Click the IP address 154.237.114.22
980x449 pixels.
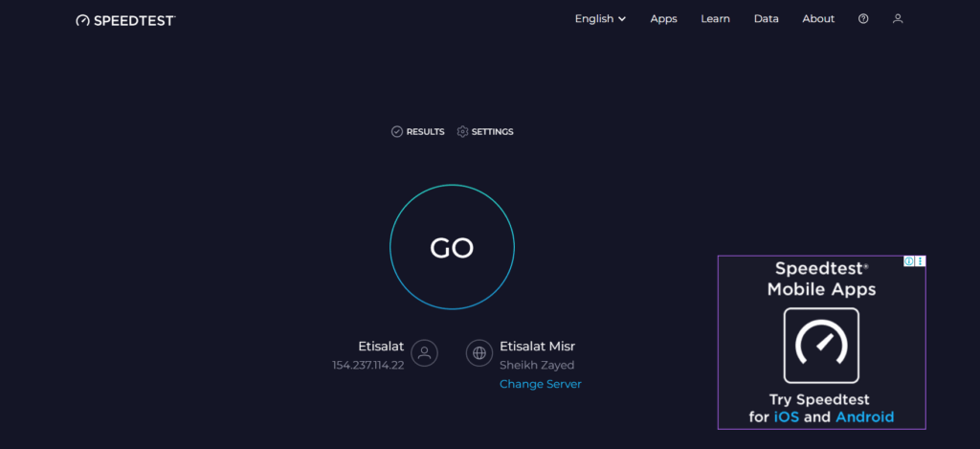(x=367, y=366)
